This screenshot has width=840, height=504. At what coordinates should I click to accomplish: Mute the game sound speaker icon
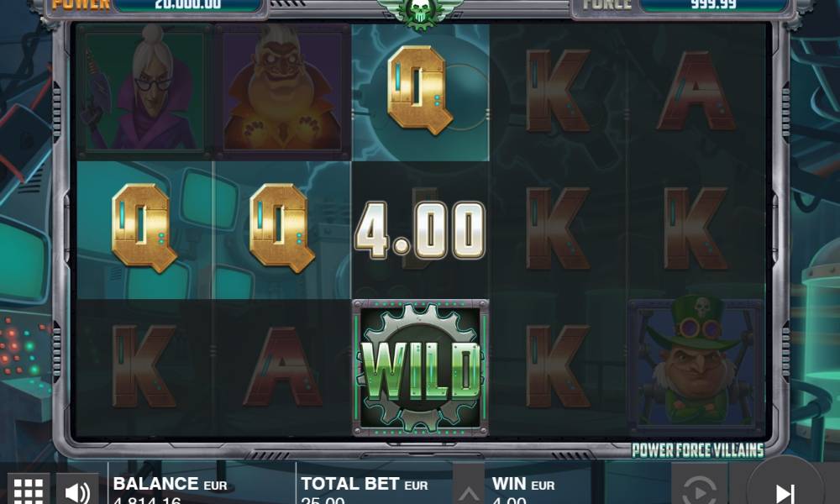click(77, 489)
